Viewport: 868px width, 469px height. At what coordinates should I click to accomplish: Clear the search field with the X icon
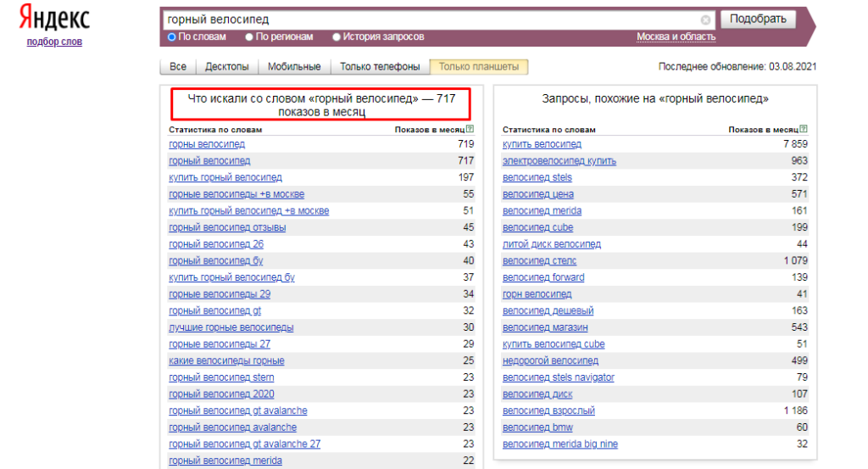click(705, 20)
